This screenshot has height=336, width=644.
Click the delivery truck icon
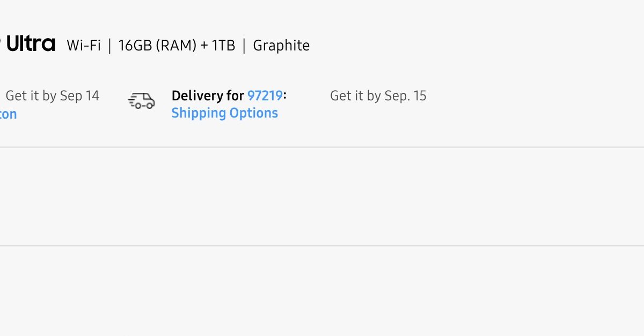pyautogui.click(x=141, y=100)
